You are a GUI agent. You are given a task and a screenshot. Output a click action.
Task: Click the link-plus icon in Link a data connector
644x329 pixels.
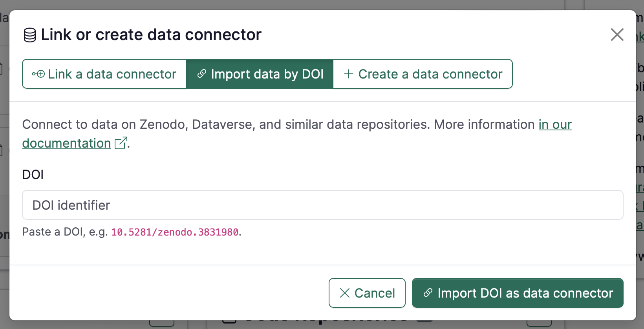click(38, 74)
